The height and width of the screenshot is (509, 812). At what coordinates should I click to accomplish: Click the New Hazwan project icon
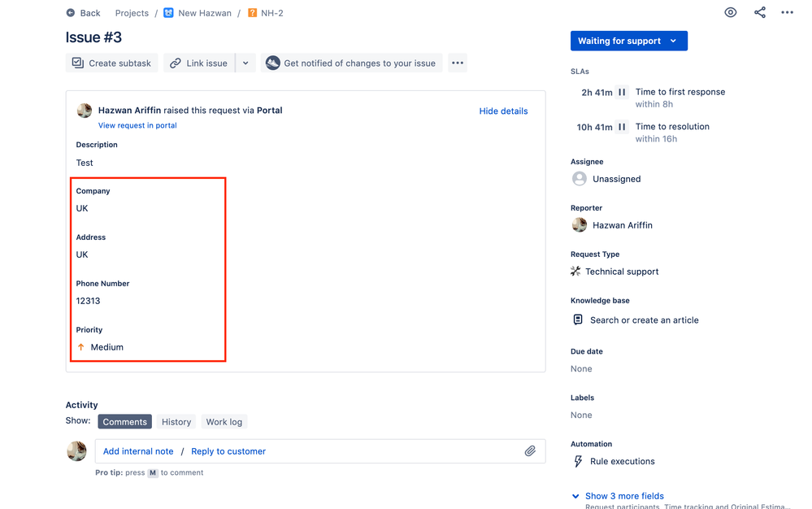pyautogui.click(x=168, y=13)
